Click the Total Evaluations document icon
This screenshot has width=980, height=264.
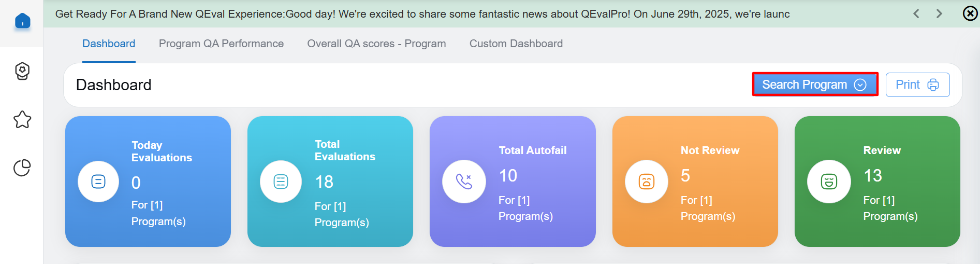click(x=281, y=182)
